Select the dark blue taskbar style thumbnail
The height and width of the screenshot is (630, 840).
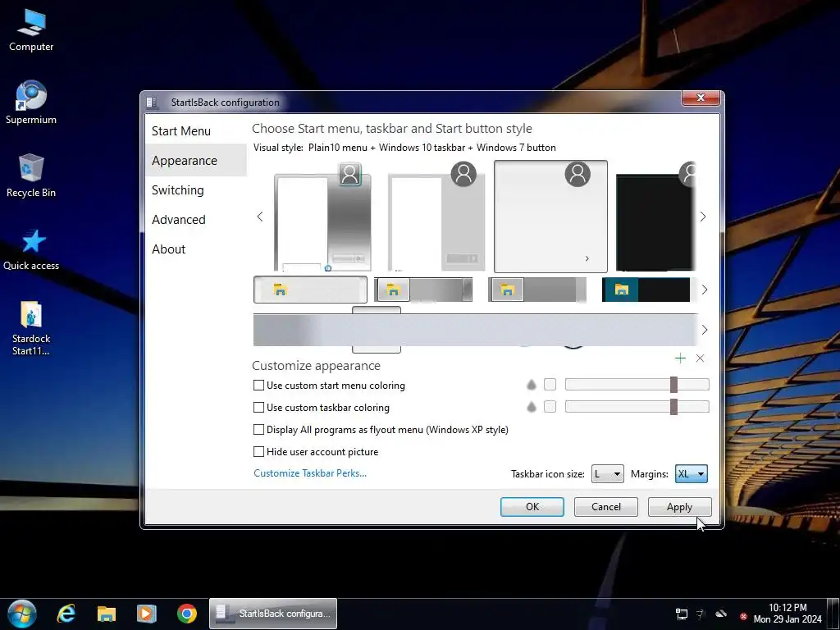click(646, 290)
